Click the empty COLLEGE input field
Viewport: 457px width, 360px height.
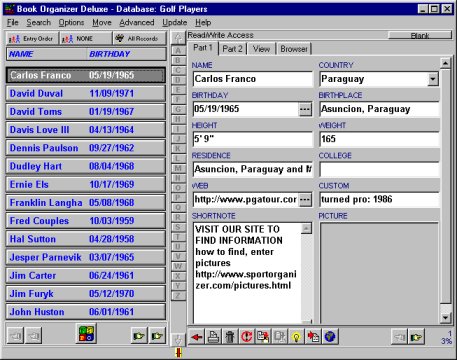coord(379,170)
